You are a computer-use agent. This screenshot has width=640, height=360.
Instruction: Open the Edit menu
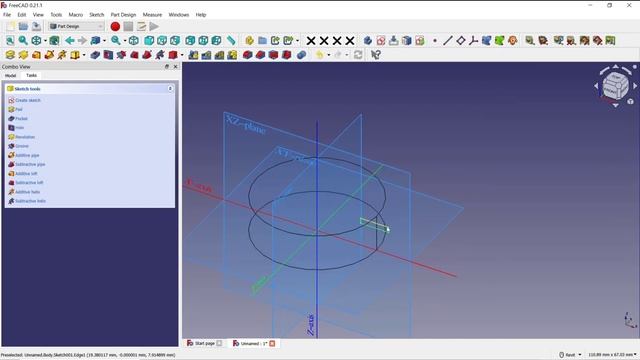point(22,15)
